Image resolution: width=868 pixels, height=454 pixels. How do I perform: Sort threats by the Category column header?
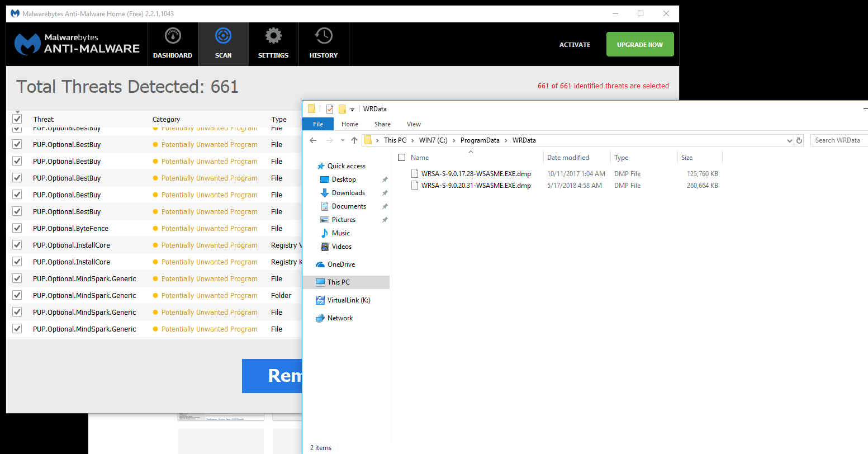[x=166, y=119]
